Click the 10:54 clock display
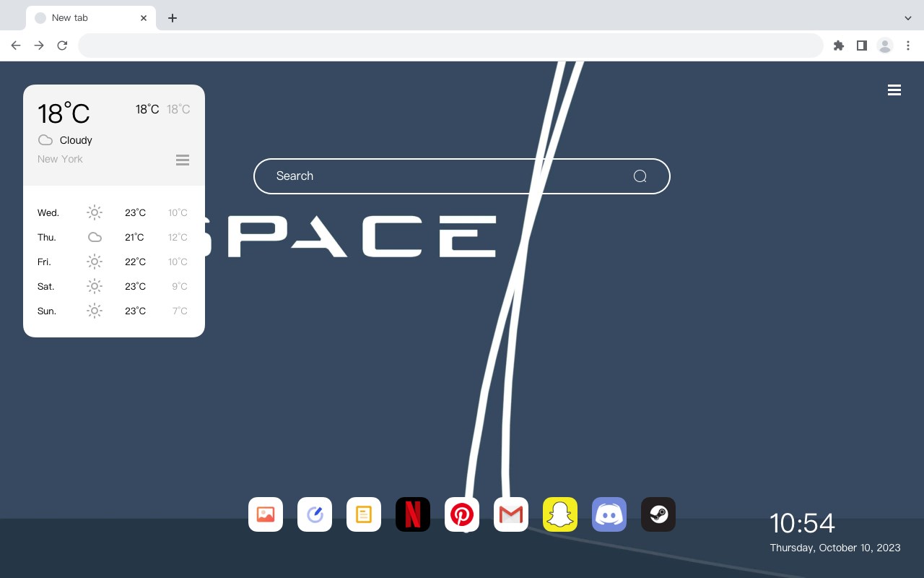Screen dimensions: 924x578 click(x=802, y=523)
